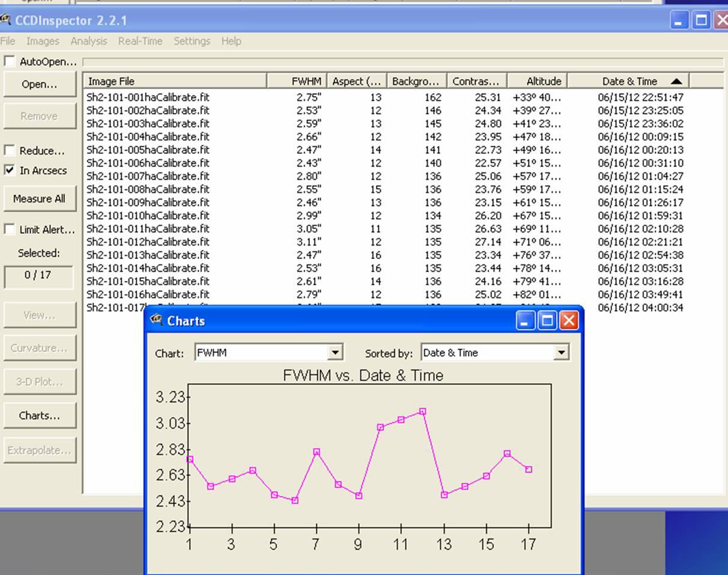This screenshot has height=575, width=728.
Task: Open the Images menu
Action: coord(43,41)
